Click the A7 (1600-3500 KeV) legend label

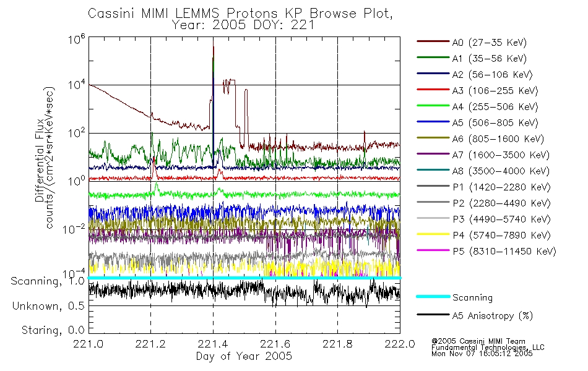[x=501, y=155]
